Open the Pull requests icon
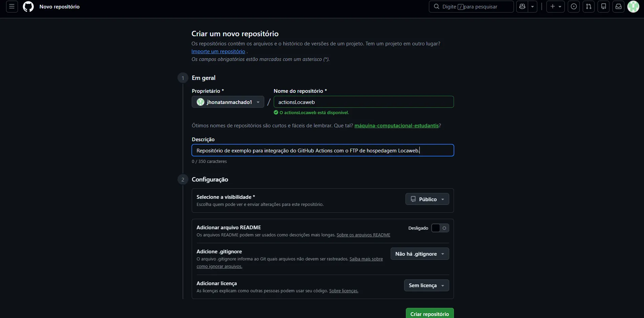644x318 pixels. pos(588,7)
